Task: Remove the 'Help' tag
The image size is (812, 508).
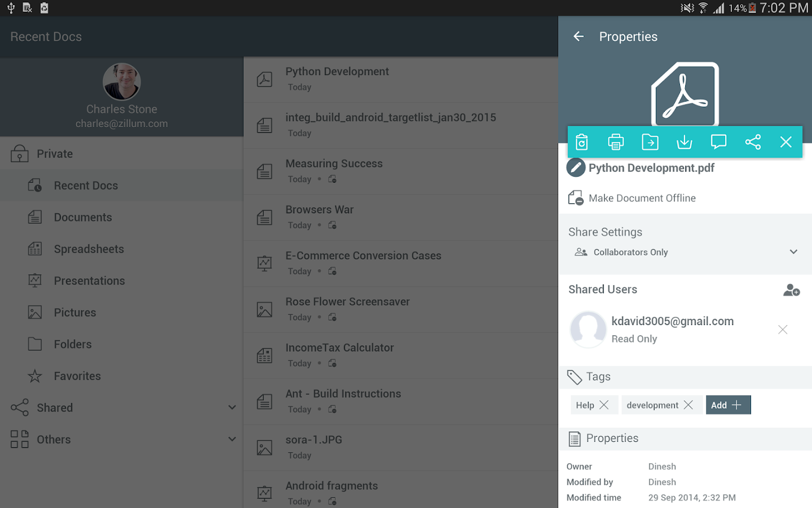Action: coord(604,405)
